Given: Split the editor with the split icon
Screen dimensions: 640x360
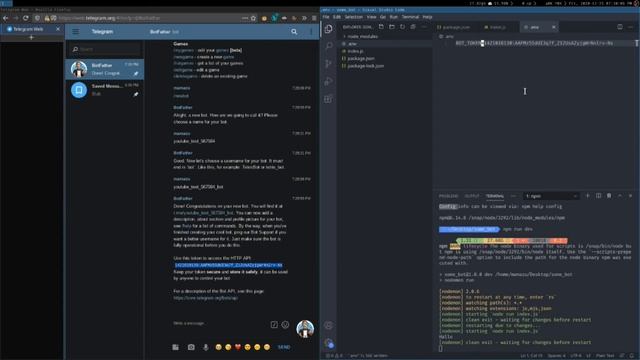Looking at the screenshot, I should click(620, 27).
